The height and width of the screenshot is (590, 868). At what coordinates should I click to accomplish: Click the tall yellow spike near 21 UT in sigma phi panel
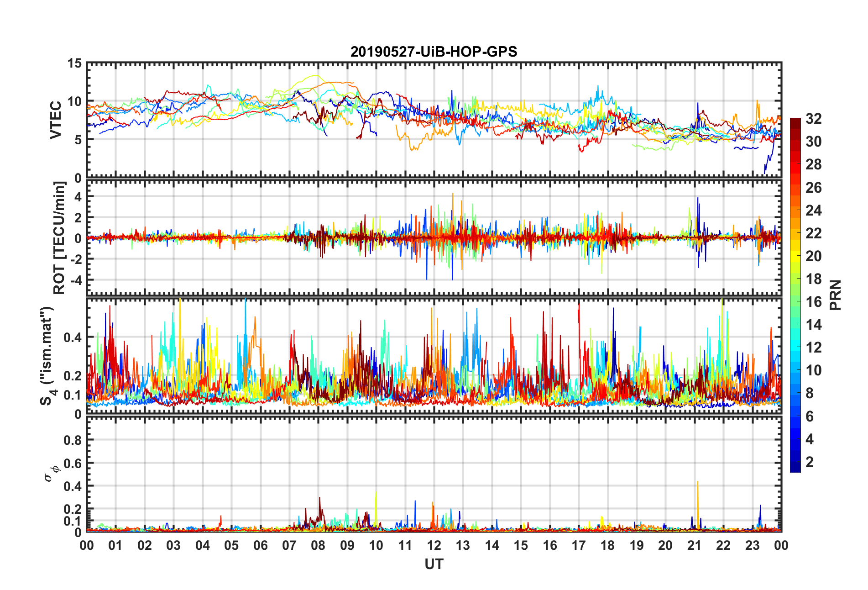tap(697, 502)
